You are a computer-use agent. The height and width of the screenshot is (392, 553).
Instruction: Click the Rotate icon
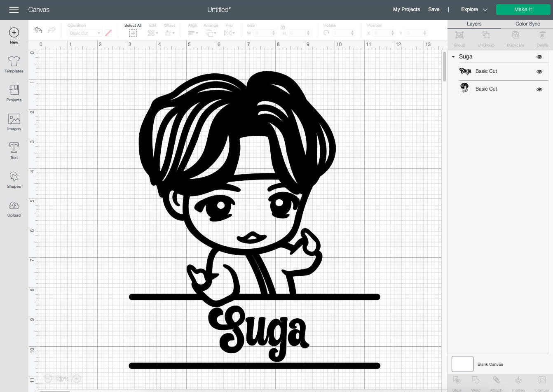[x=326, y=33]
